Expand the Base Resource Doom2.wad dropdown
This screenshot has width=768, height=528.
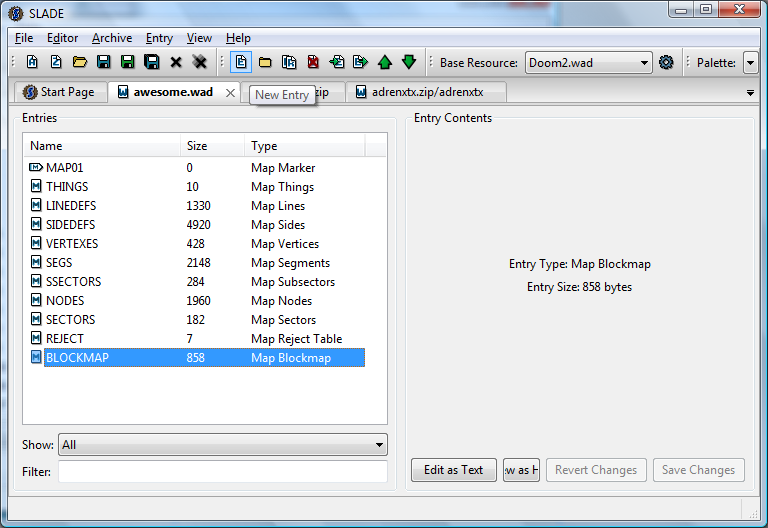point(644,63)
